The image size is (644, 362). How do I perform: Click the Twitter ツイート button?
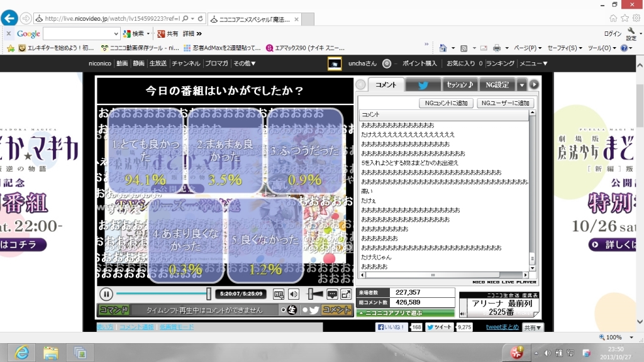tap(440, 327)
